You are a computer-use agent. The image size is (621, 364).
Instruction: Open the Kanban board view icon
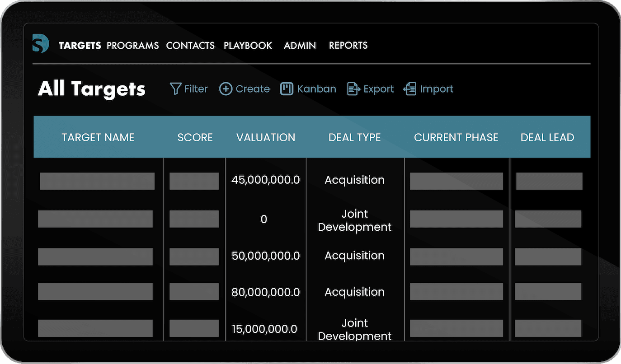pos(287,89)
